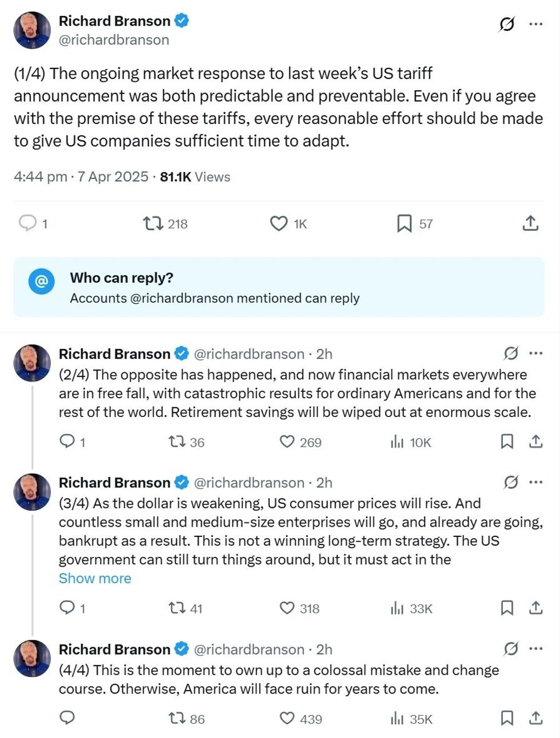Like the main post with 1K likes
Image resolution: width=560 pixels, height=738 pixels.
(279, 223)
